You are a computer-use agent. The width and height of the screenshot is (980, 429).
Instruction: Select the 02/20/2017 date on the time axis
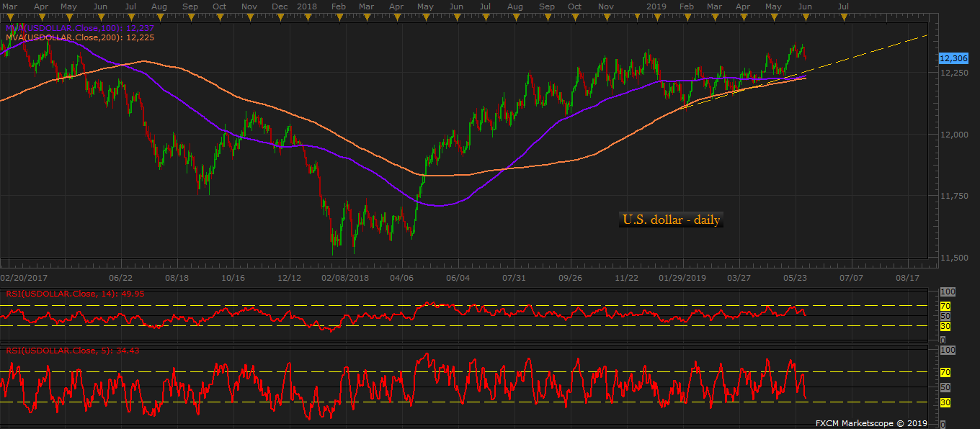pyautogui.click(x=24, y=277)
